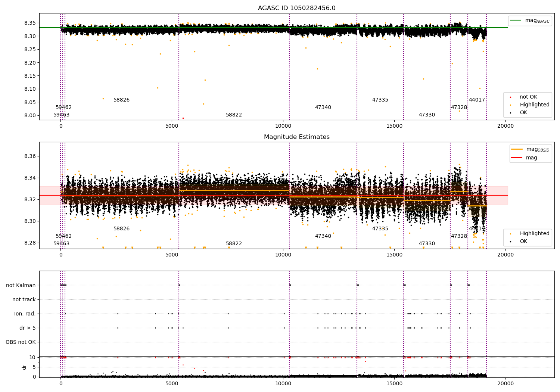Click the 8.36 tick on Magnitude Estimates plot
Image resolution: width=560 pixels, height=392 pixels.
pyautogui.click(x=30, y=156)
